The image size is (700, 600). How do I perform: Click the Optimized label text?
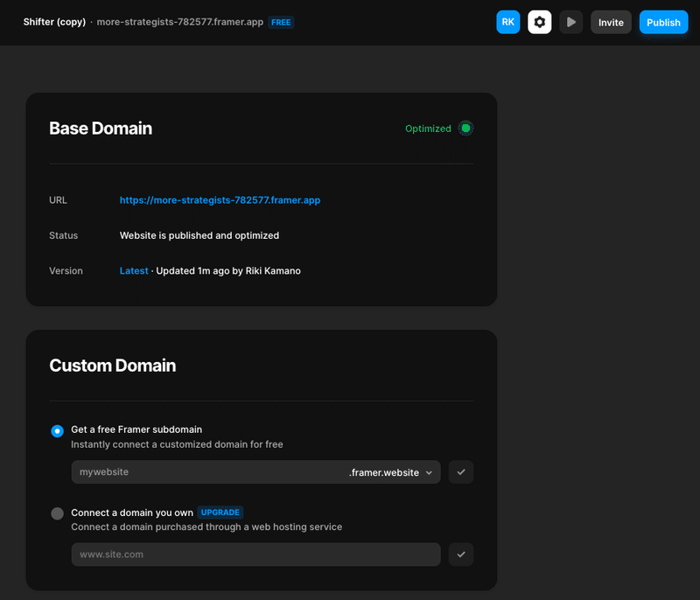(428, 129)
